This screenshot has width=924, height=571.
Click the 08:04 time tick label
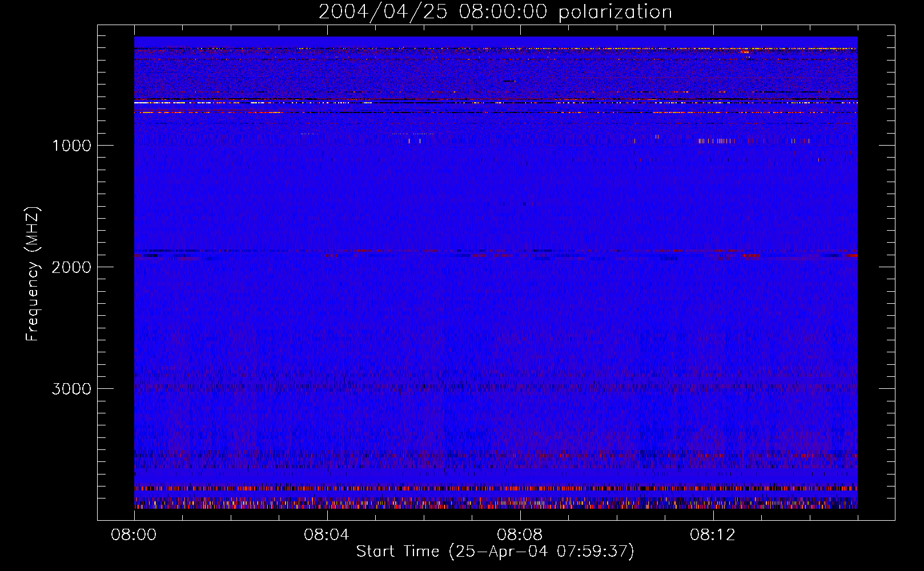tap(327, 535)
